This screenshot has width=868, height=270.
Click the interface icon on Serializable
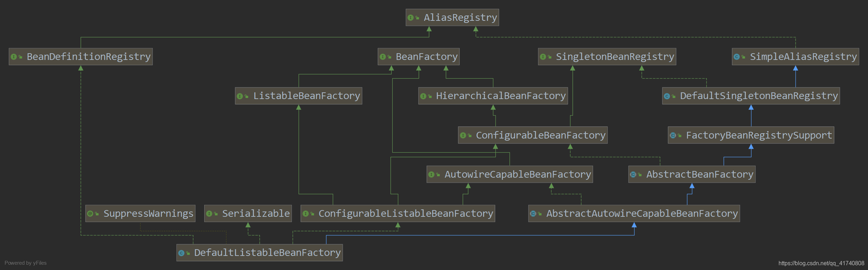point(209,214)
